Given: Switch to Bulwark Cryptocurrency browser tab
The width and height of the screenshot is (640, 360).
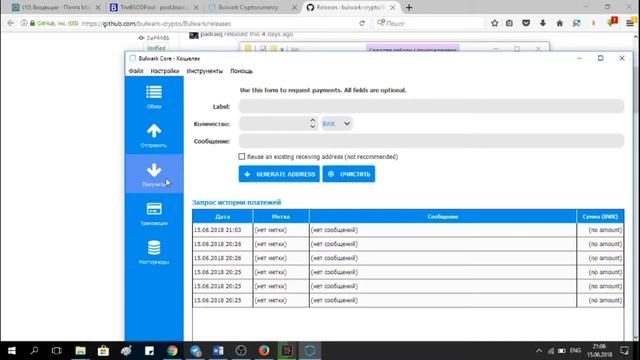Looking at the screenshot, I should pyautogui.click(x=252, y=7).
